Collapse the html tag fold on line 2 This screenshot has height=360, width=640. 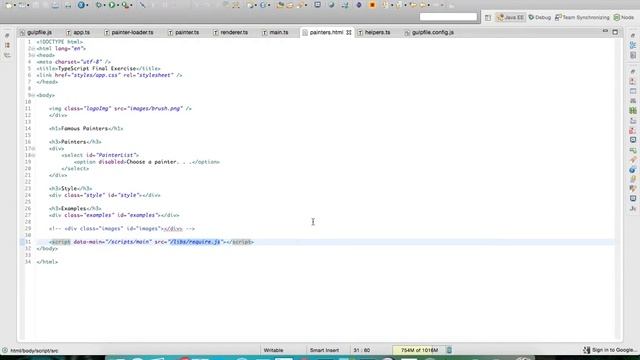pyautogui.click(x=33, y=49)
